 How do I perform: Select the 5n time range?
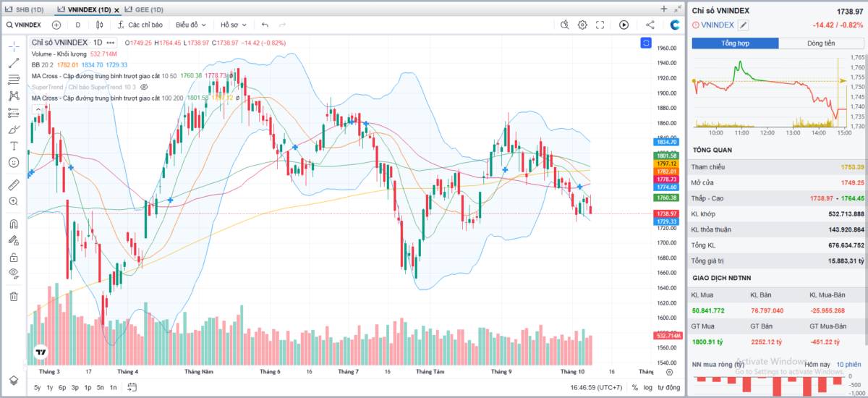click(x=101, y=388)
